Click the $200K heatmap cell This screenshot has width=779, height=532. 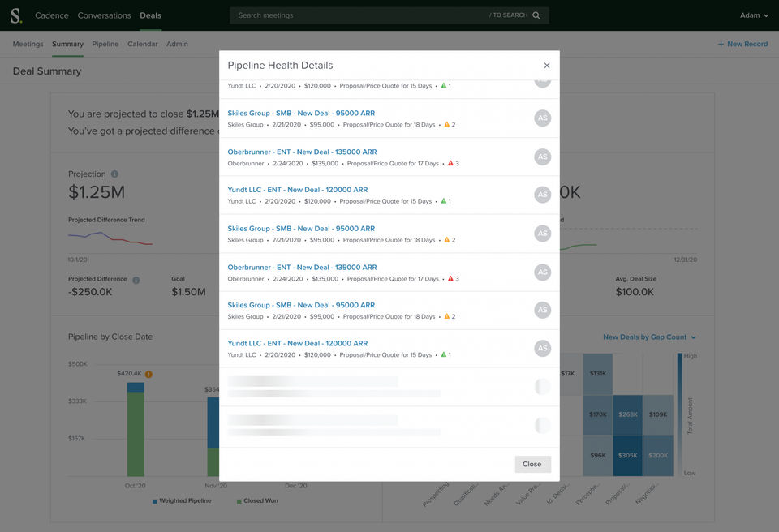click(658, 456)
